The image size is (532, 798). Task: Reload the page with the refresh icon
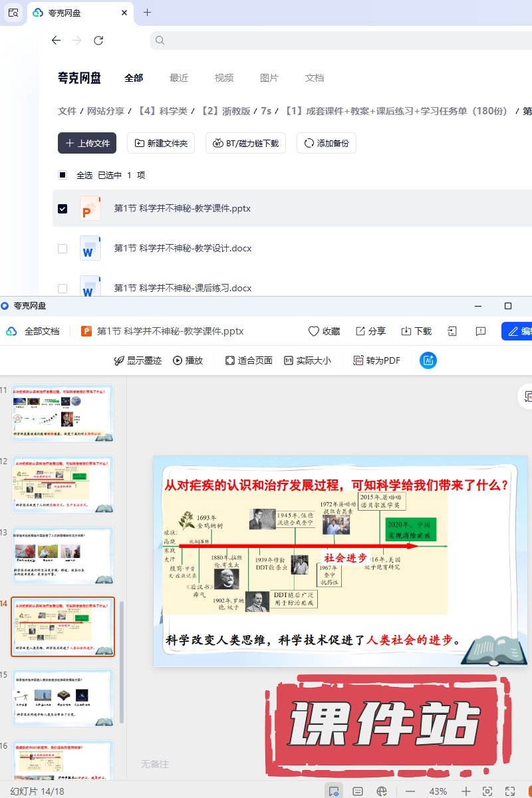coord(98,41)
